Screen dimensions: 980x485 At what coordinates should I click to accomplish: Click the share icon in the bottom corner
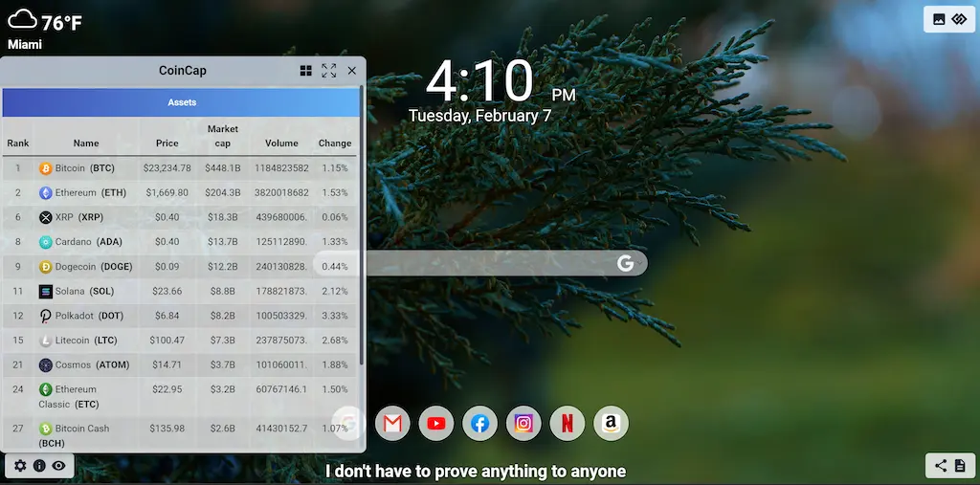click(941, 466)
